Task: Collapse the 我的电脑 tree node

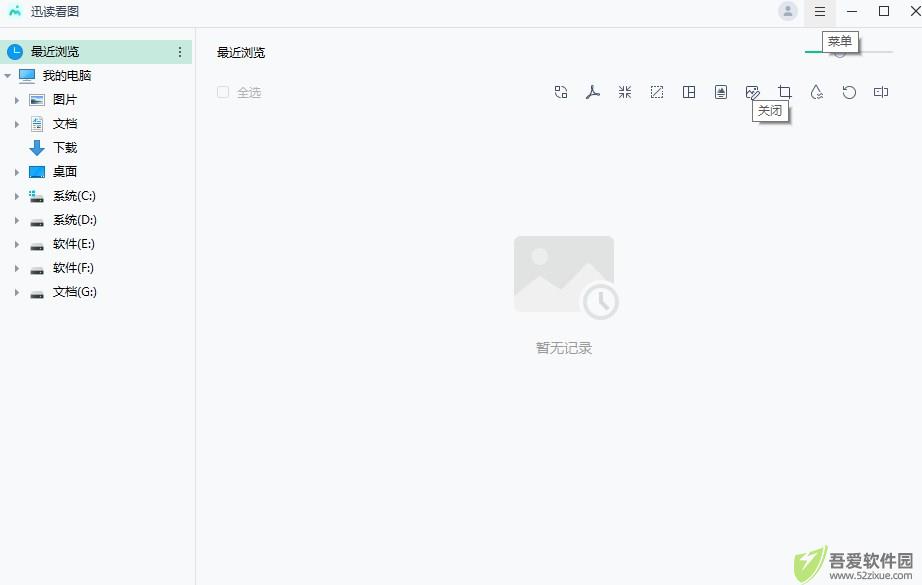Action: click(x=8, y=76)
